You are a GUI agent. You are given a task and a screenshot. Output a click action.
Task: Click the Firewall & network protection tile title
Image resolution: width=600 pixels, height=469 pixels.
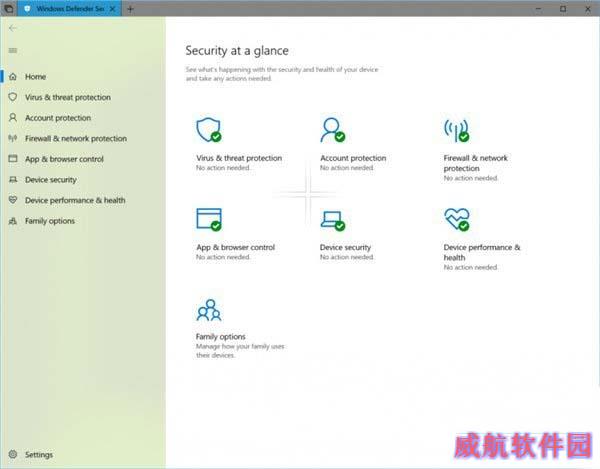(x=475, y=163)
